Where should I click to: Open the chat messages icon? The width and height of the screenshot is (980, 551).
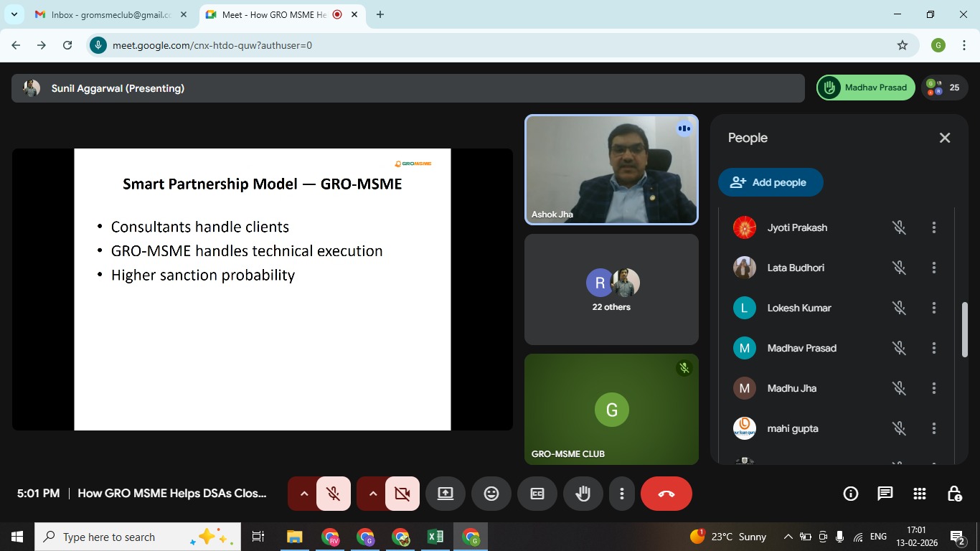(885, 494)
